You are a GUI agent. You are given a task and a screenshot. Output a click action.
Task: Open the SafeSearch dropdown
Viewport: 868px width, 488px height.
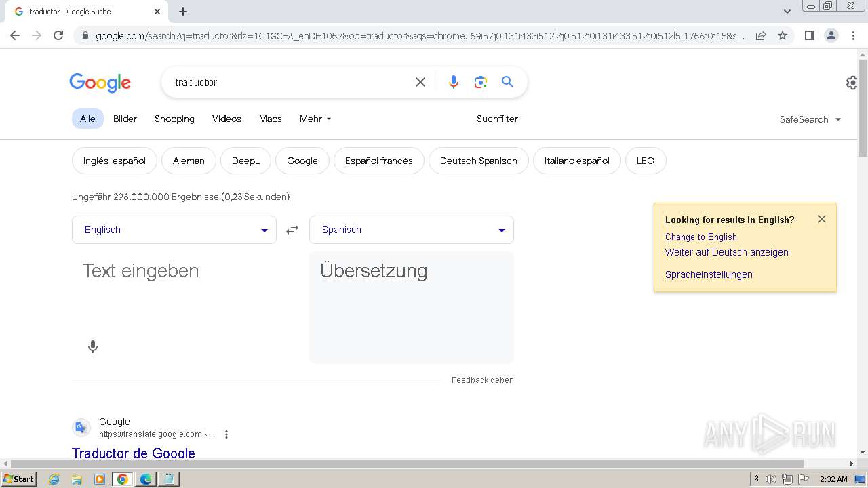[810, 119]
